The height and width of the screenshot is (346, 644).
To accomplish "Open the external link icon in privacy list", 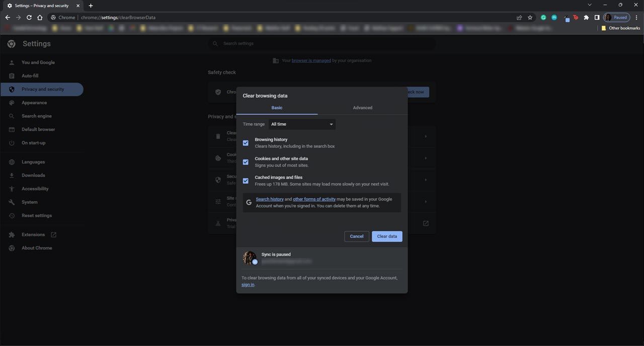I will pyautogui.click(x=426, y=223).
